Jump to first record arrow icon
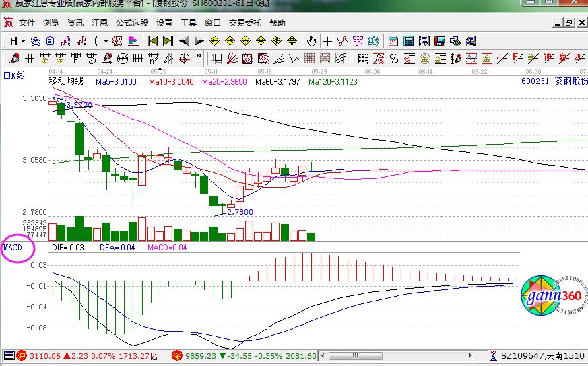 coord(153,41)
